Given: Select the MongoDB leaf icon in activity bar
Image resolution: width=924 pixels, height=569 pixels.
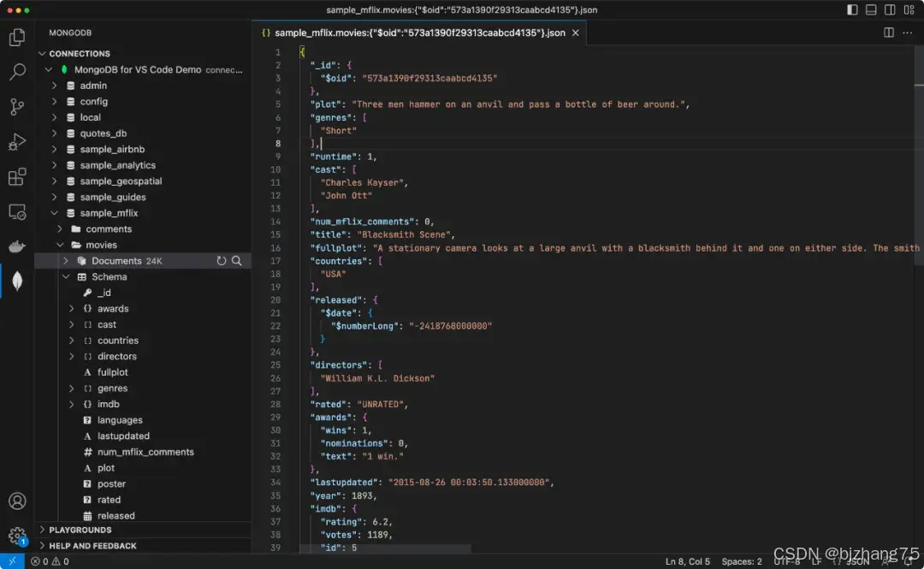Looking at the screenshot, I should (17, 281).
